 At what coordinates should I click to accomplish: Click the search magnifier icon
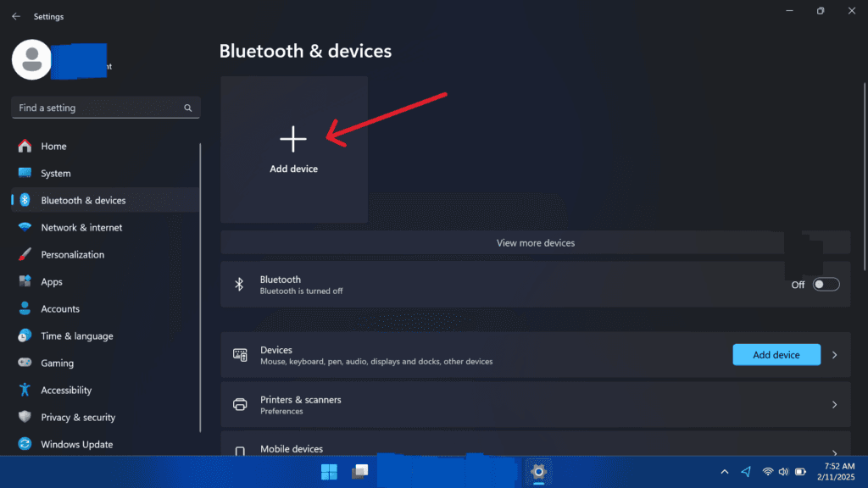point(187,108)
